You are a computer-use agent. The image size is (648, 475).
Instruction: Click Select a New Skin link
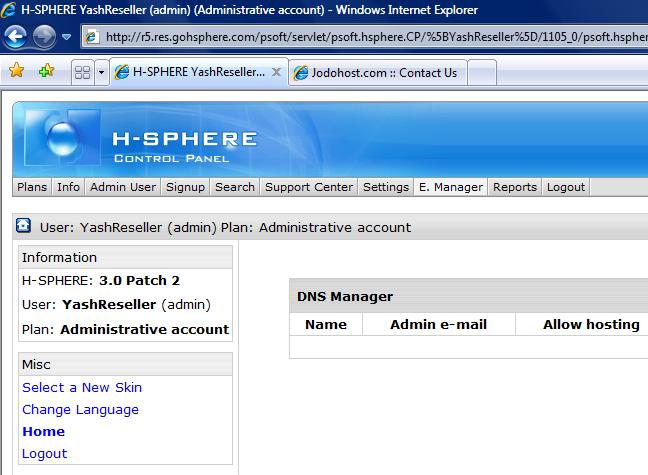82,387
